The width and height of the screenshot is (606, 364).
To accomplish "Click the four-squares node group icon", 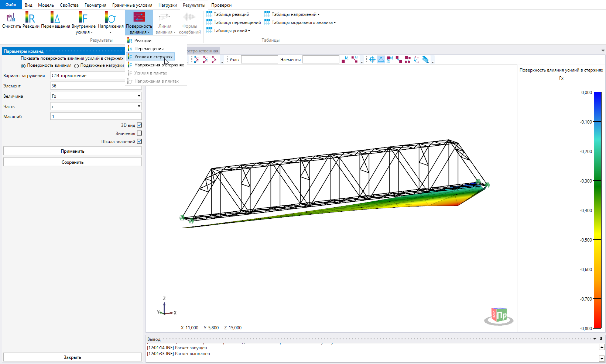I will pyautogui.click(x=408, y=59).
